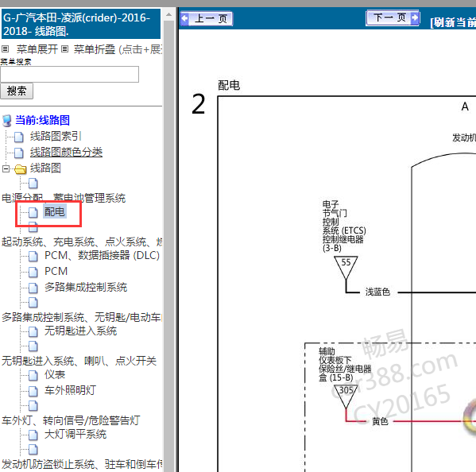Open 发动机防盗锁止系统、驻车和倒车 item
Screen dimensions: 476x472
point(81,464)
